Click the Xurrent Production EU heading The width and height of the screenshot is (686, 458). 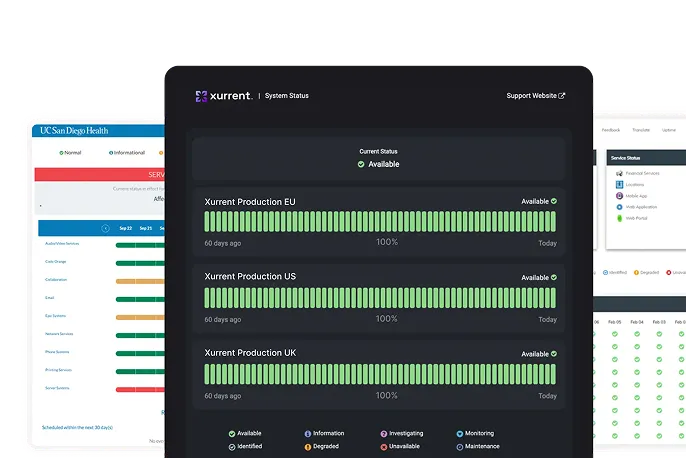(x=250, y=202)
